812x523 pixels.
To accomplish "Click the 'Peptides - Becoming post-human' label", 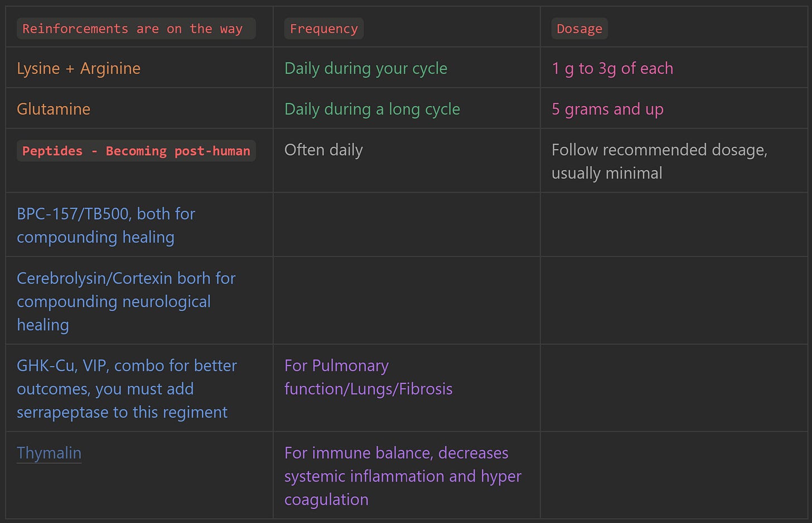I will pyautogui.click(x=136, y=151).
